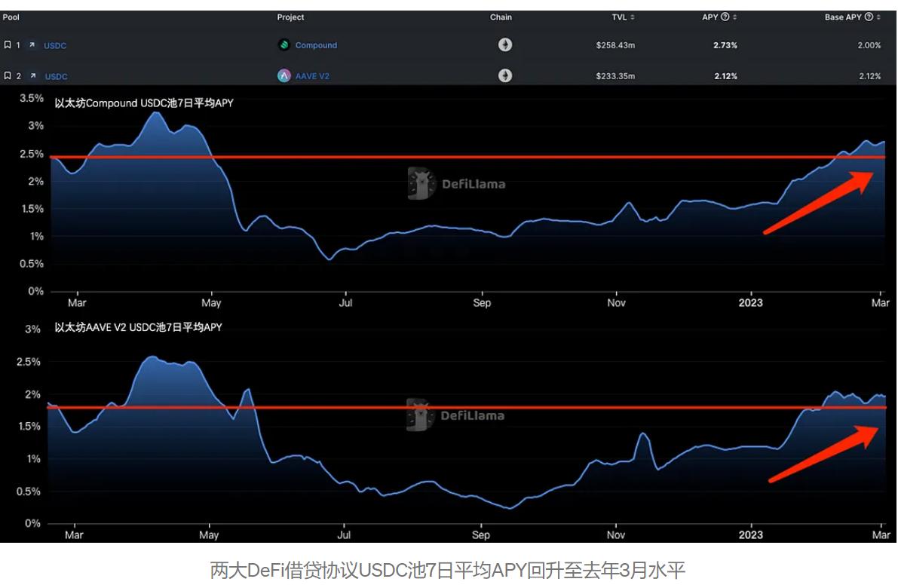The image size is (898, 588).
Task: Open external link arrow for pool 2
Action: click(32, 76)
